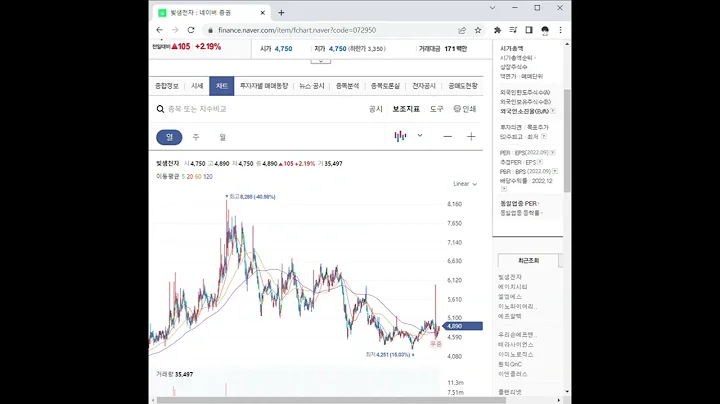Open the 공시 chart option
The width and height of the screenshot is (720, 404).
[x=376, y=109]
